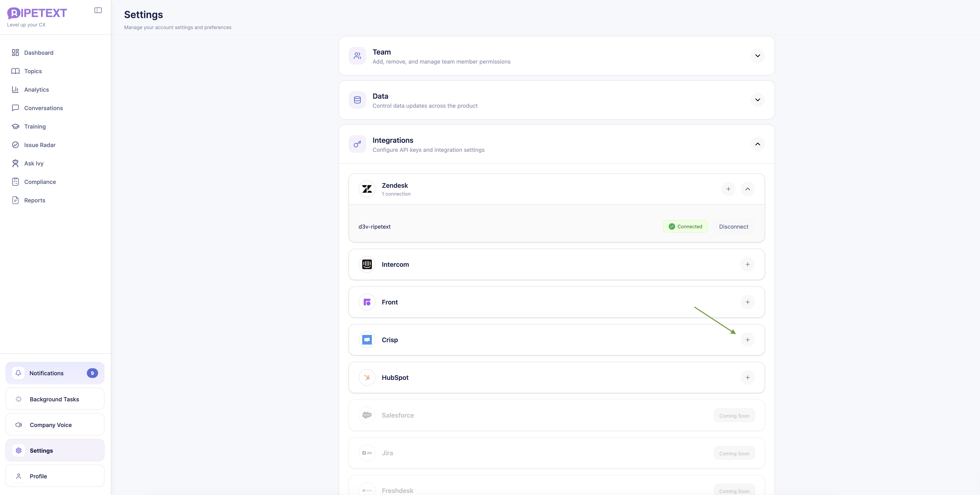Open Company Voice
The width and height of the screenshot is (980, 495).
coord(55,425)
